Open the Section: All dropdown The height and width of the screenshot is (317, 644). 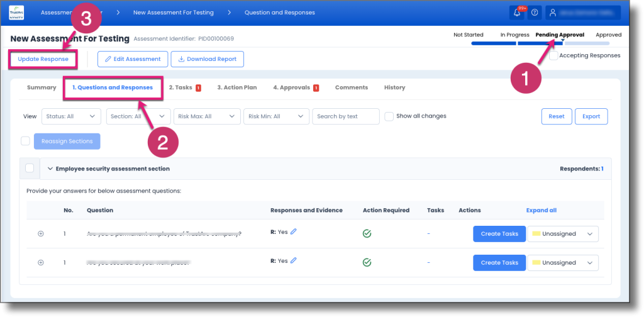tap(138, 116)
